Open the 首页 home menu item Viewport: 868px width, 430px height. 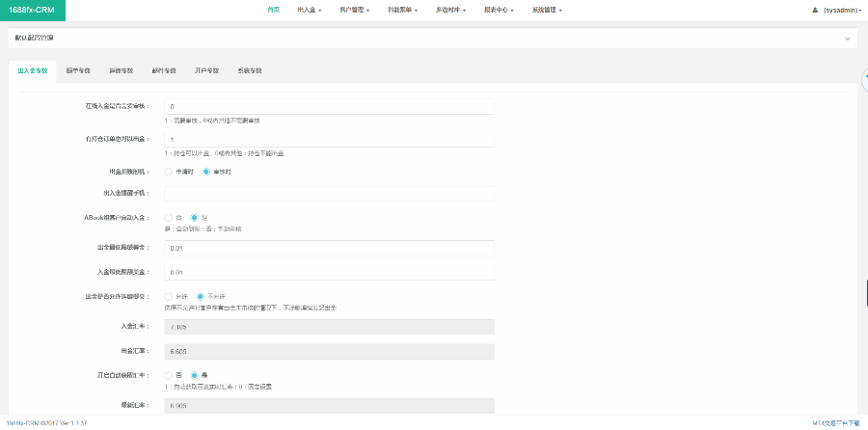[x=274, y=10]
